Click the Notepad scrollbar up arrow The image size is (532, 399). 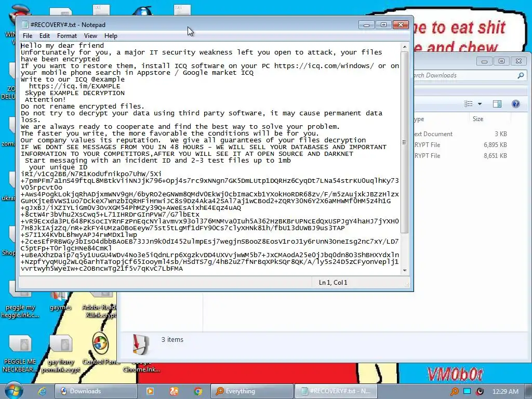point(404,46)
